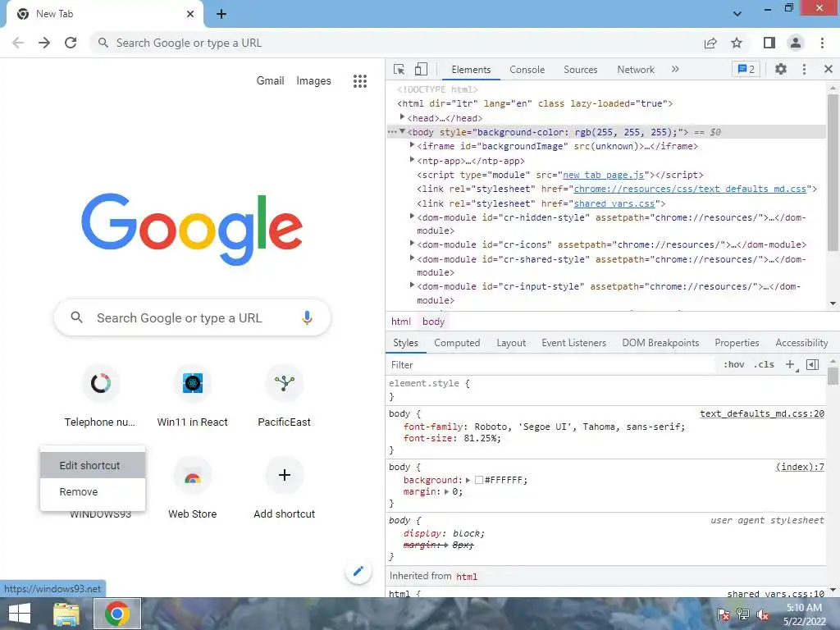Open the Properties tab
The width and height of the screenshot is (840, 630).
pos(737,343)
